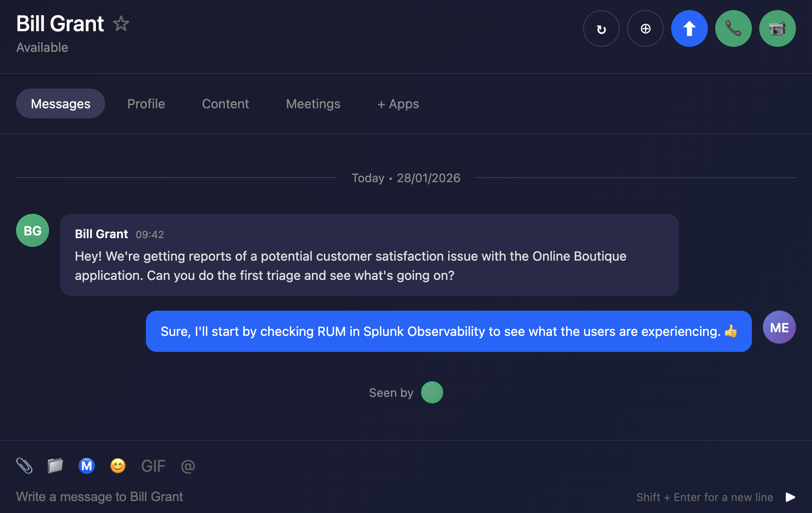
Task: Click the circled plus icon in header
Action: pyautogui.click(x=645, y=28)
